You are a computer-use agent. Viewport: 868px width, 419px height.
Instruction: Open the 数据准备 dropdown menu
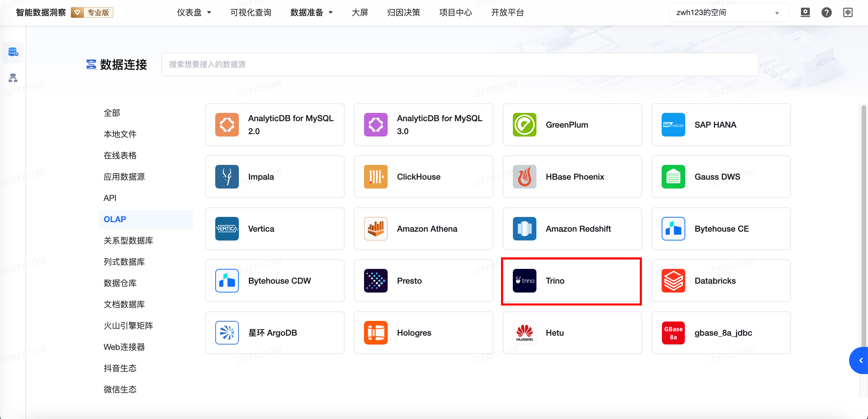[x=311, y=12]
